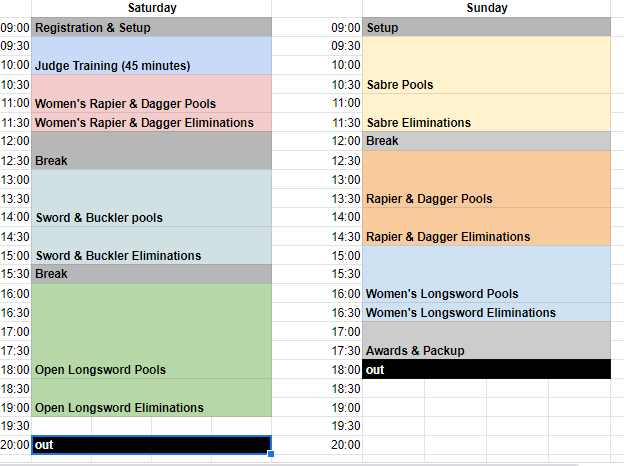Image resolution: width=624 pixels, height=466 pixels.
Task: Click the Registration & Setup cell
Action: tap(152, 27)
